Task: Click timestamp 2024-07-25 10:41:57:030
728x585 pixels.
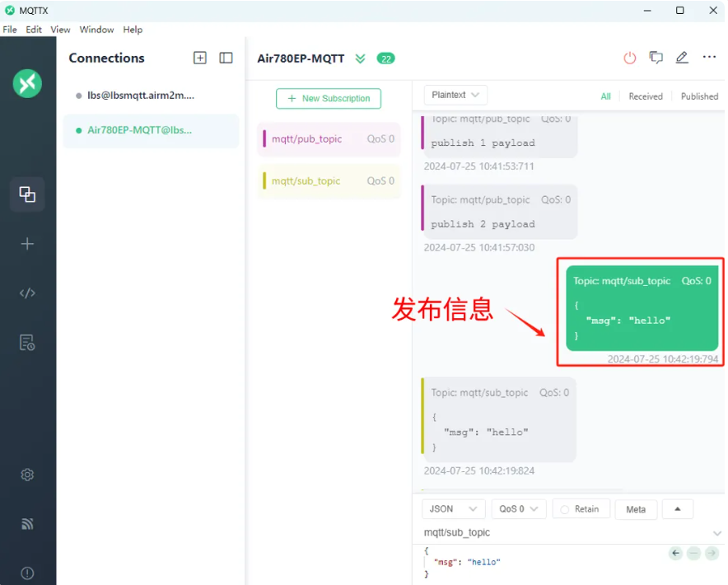Action: (479, 248)
